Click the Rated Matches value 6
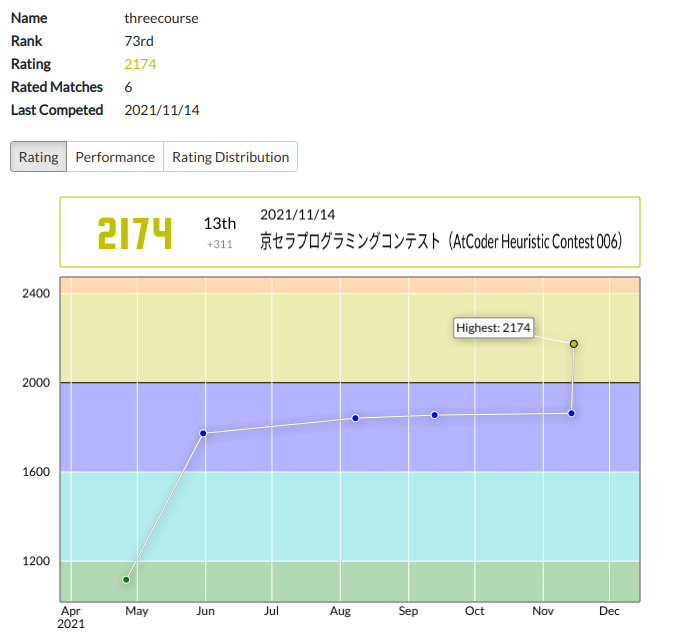This screenshot has height=638, width=677. coord(128,87)
